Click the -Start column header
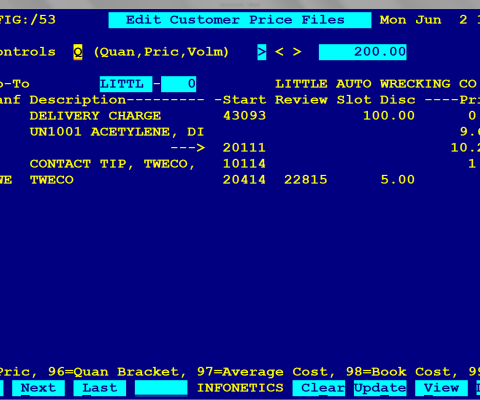The image size is (480, 400). point(240,100)
